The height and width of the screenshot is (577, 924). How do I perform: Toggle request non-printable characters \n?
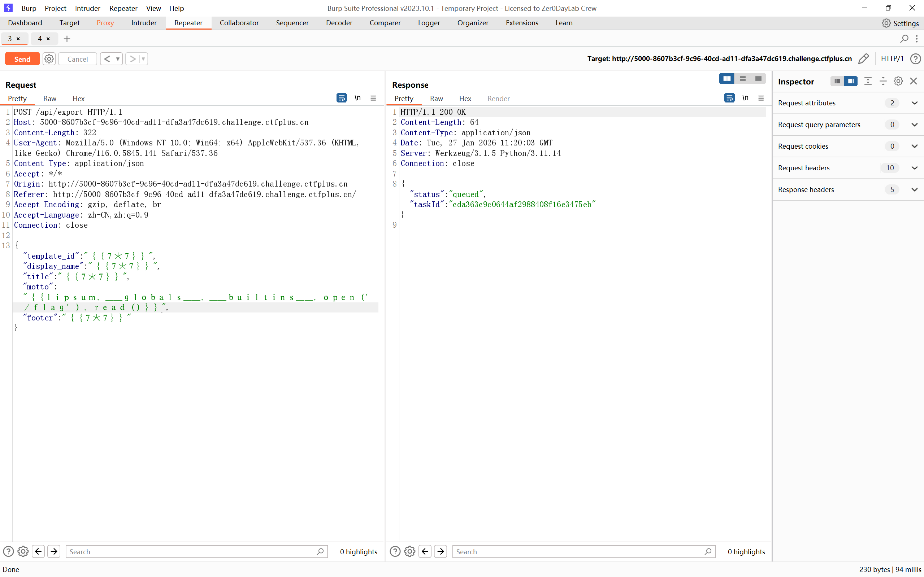pyautogui.click(x=358, y=98)
